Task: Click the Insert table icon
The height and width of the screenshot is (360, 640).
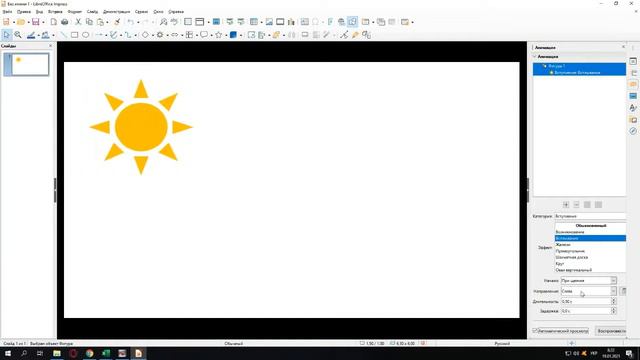Action: pos(254,22)
